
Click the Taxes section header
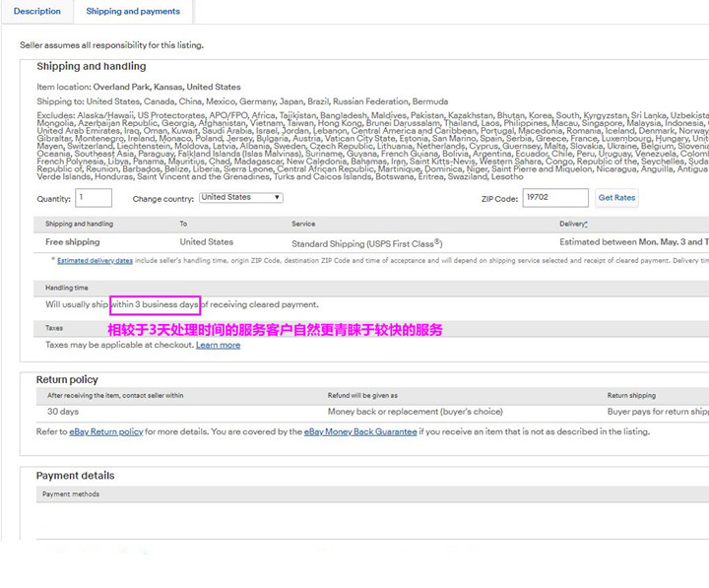[x=54, y=328]
